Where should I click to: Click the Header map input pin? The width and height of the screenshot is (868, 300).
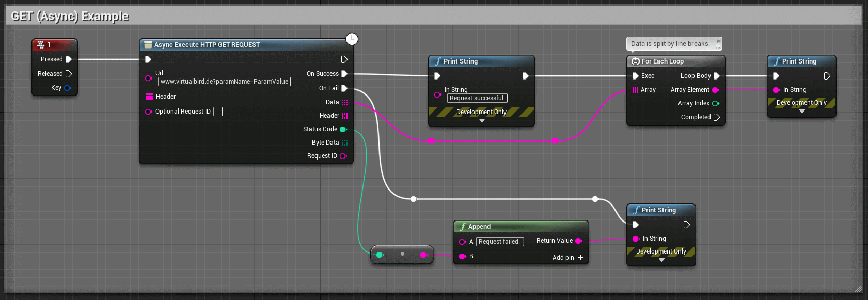click(149, 97)
